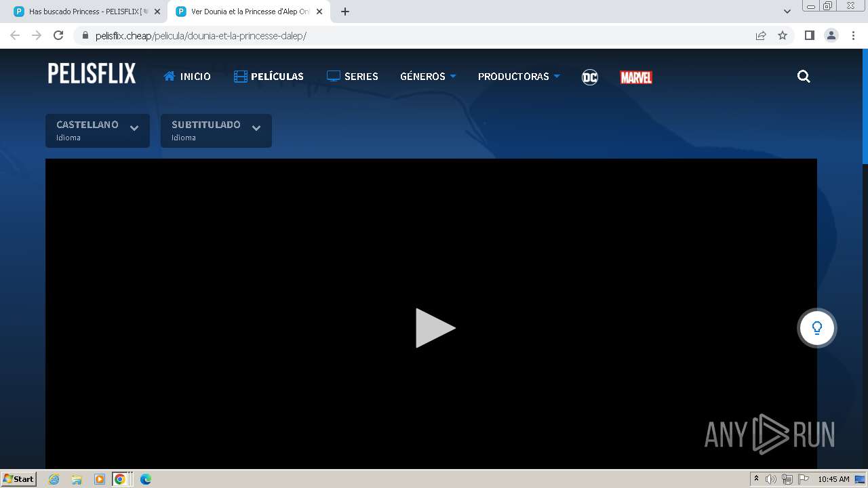Image resolution: width=868 pixels, height=488 pixels.
Task: Switch to the 'Has buscado Princess' tab
Action: [x=87, y=12]
